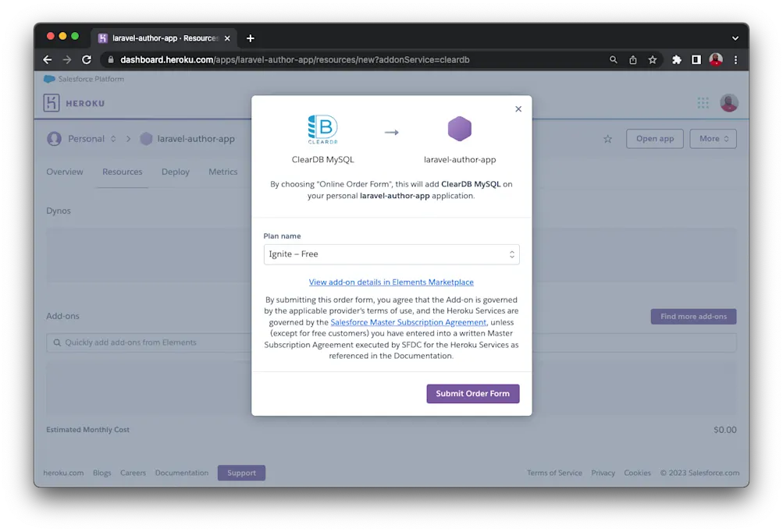Click the bookmark star in the address bar
Viewport: 783px width, 532px height.
pos(654,59)
